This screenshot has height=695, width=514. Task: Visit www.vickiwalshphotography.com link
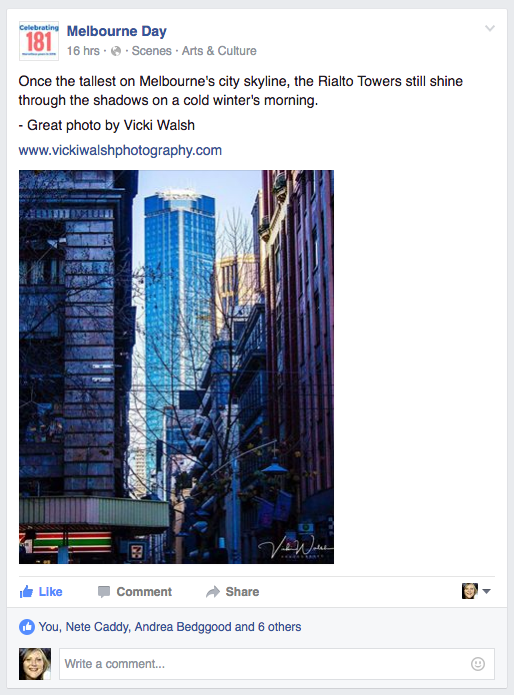(x=120, y=150)
